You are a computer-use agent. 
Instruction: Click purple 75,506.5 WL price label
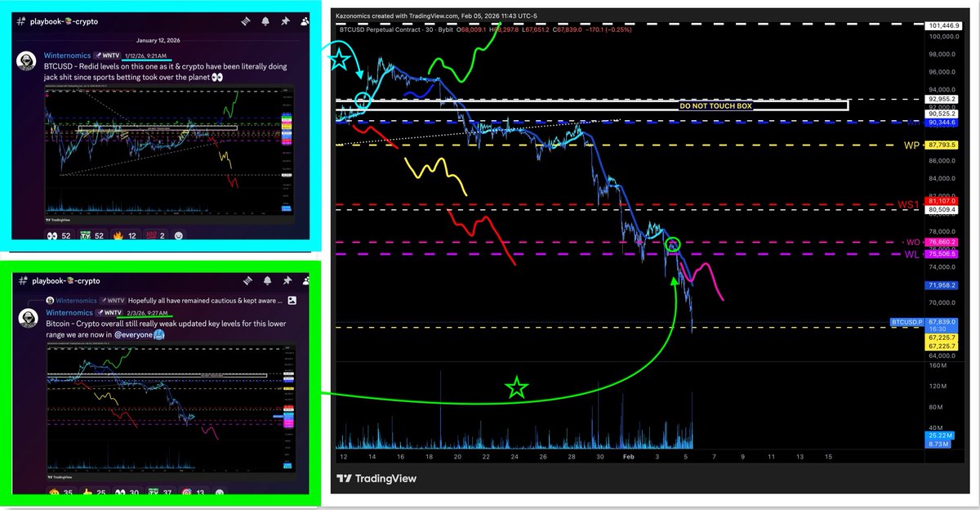943,255
